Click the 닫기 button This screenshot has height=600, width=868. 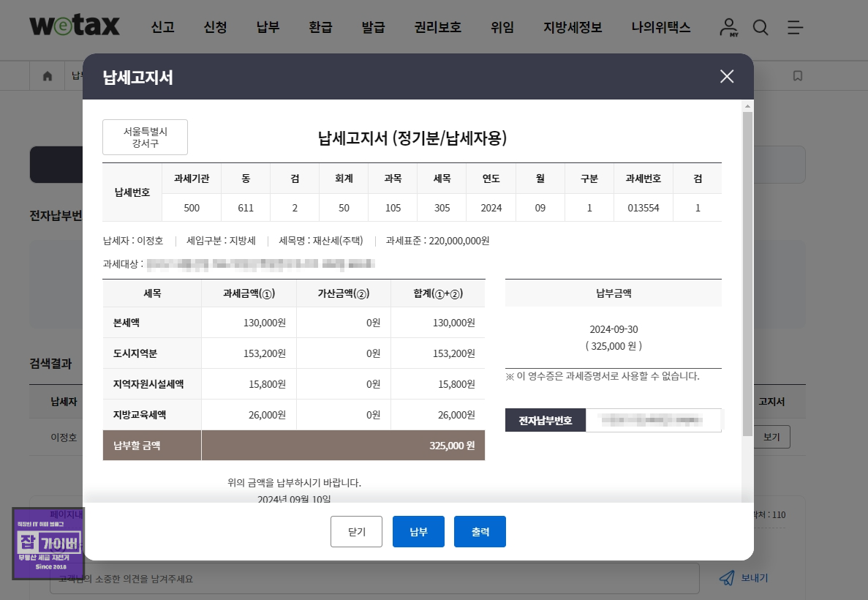click(x=357, y=531)
